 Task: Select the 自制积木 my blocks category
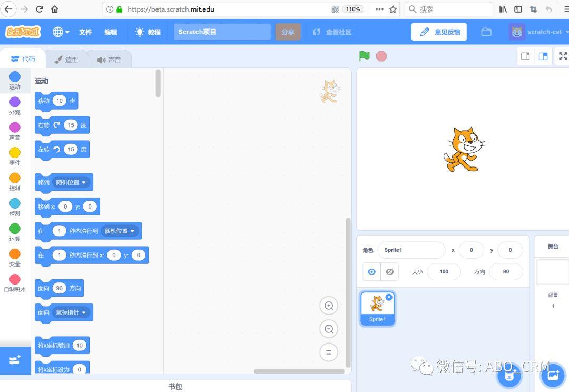pyautogui.click(x=15, y=283)
